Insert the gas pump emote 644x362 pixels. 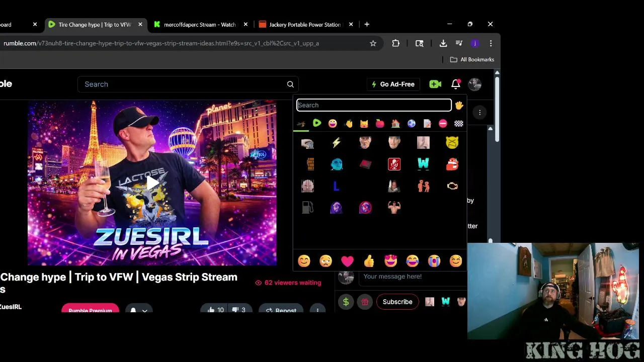coord(307,207)
